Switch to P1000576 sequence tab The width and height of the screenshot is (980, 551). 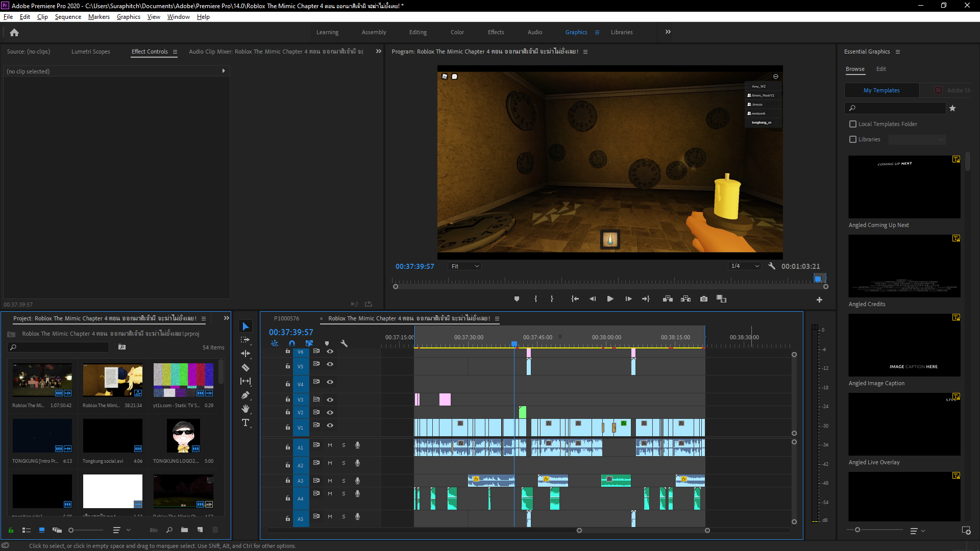coord(286,318)
